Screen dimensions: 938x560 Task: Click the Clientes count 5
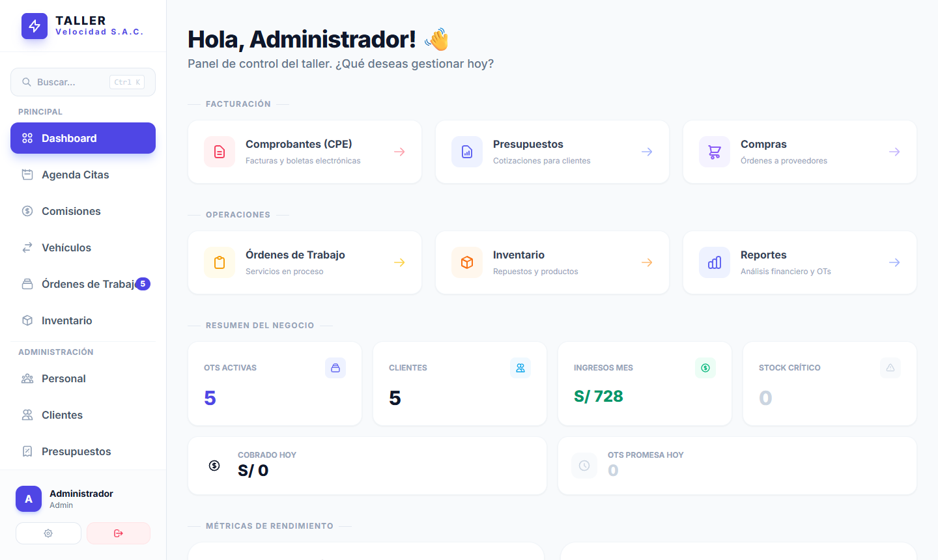pyautogui.click(x=395, y=398)
